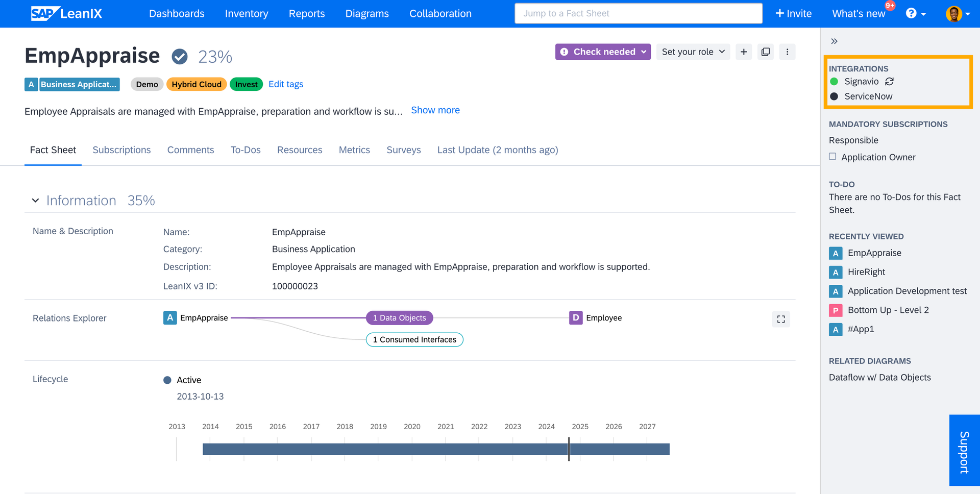Click the Jump to a Fact Sheet search field
Image resolution: width=980 pixels, height=494 pixels.
point(639,14)
